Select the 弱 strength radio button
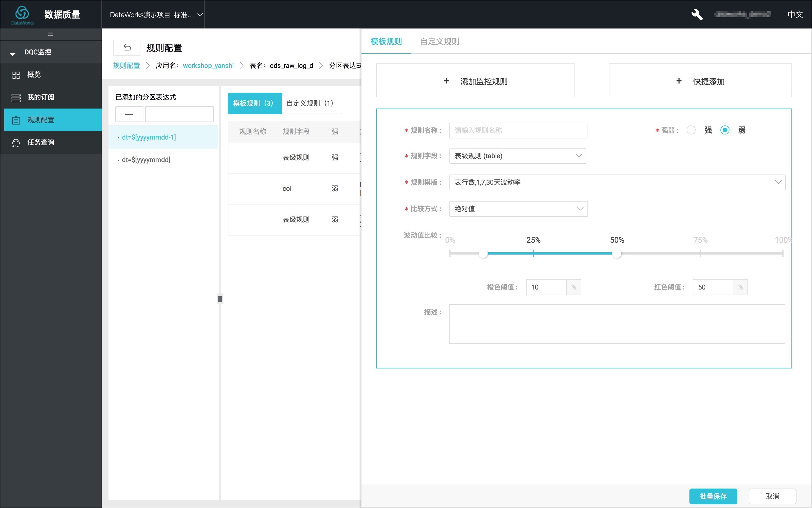This screenshot has width=812, height=508. pos(725,130)
